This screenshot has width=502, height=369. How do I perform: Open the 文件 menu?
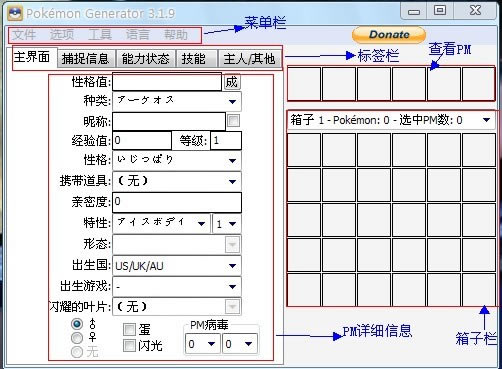pos(24,35)
